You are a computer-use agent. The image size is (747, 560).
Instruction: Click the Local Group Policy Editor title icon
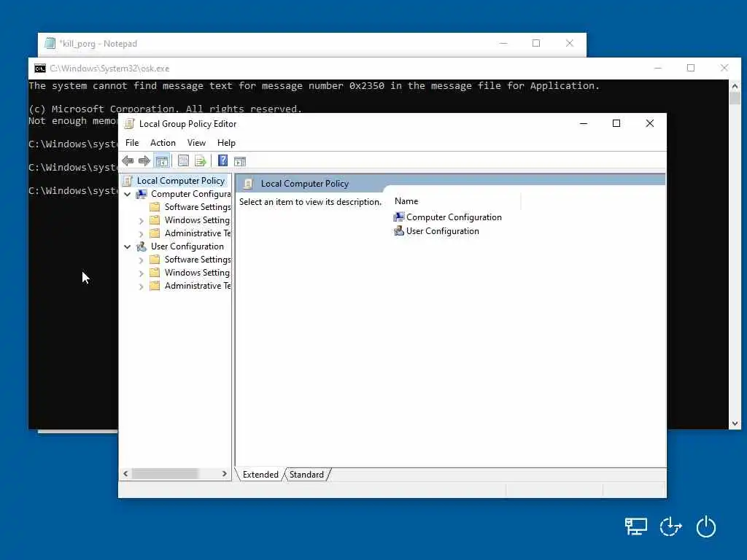[128, 124]
